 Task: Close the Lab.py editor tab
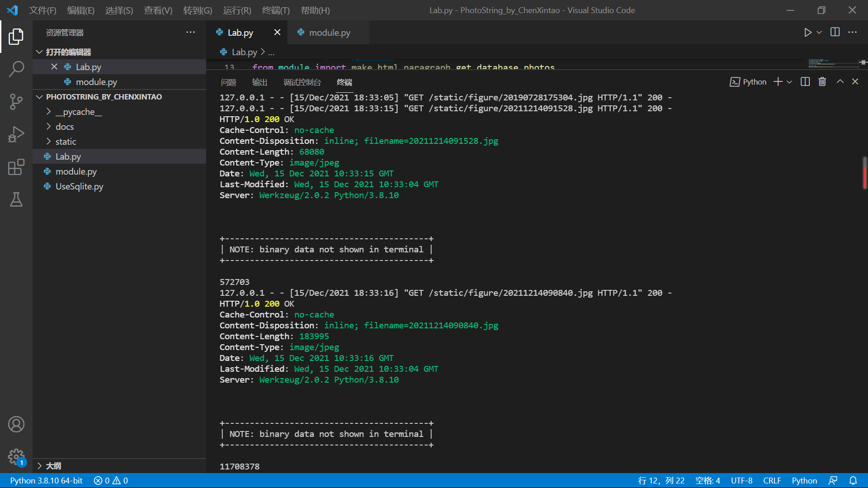(277, 32)
